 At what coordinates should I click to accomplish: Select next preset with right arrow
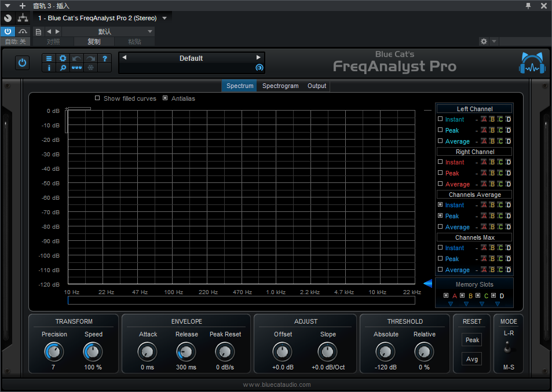tap(258, 58)
